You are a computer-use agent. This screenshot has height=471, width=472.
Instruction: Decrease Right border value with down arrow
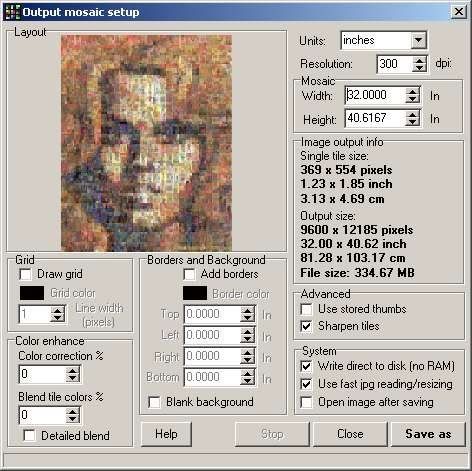247,360
